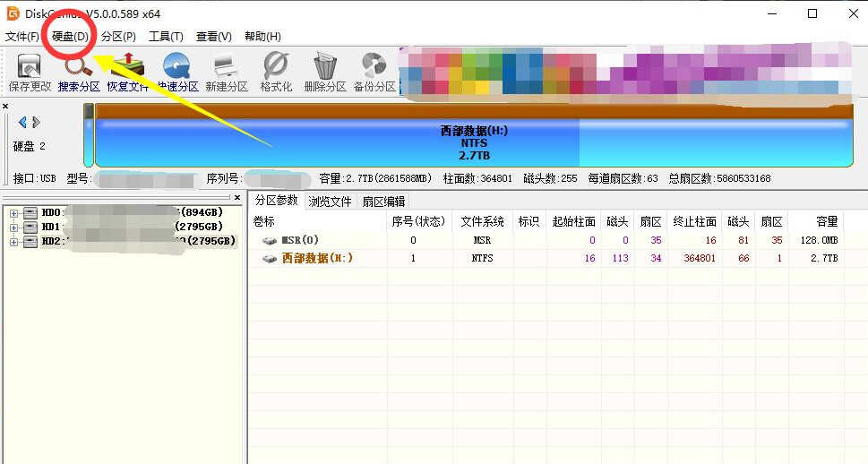The width and height of the screenshot is (868, 464).
Task: Click the HD0 disk drive icon
Action: [30, 212]
